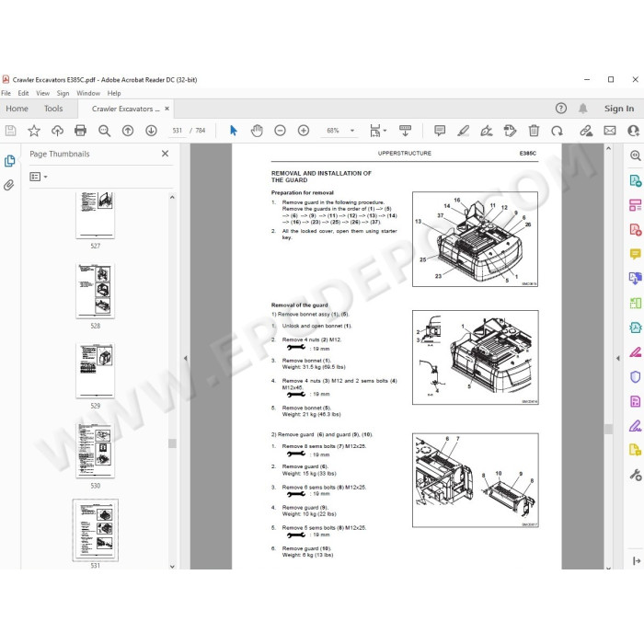The width and height of the screenshot is (644, 644).
Task: Share a link to this file
Action: tap(586, 131)
